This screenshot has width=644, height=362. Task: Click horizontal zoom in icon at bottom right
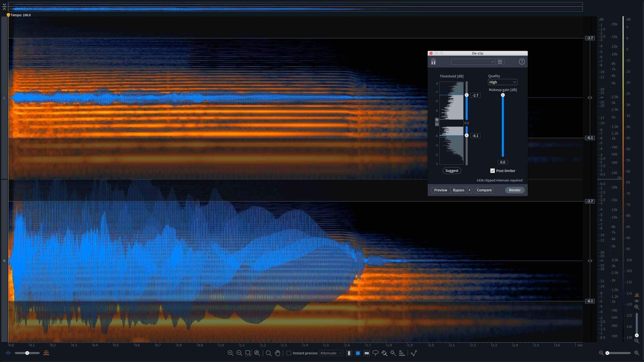pyautogui.click(x=636, y=353)
